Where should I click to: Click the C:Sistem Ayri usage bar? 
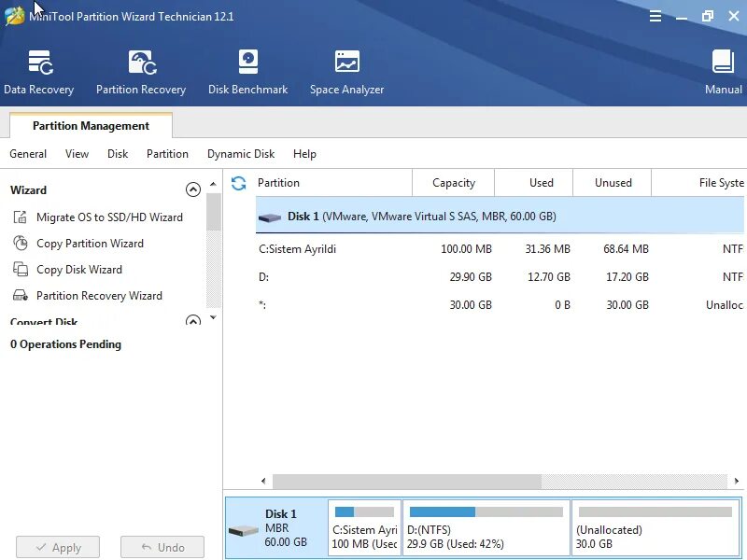click(364, 511)
